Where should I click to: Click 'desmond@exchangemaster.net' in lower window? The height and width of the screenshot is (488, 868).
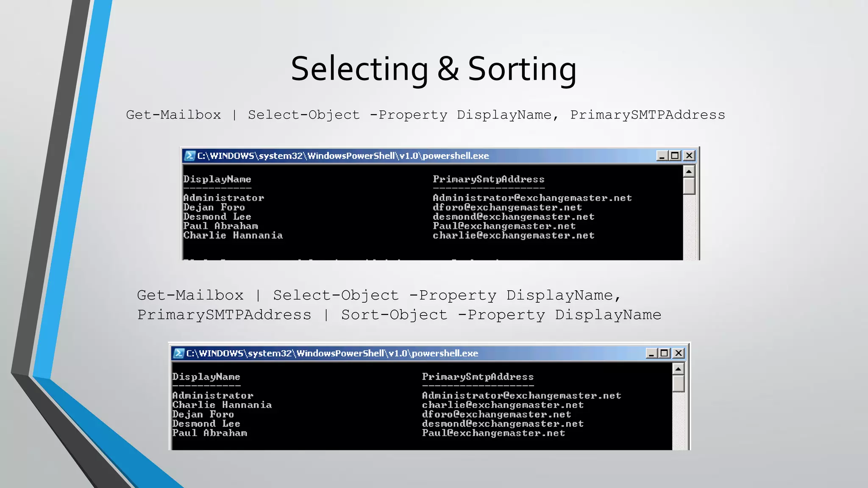[x=503, y=424]
